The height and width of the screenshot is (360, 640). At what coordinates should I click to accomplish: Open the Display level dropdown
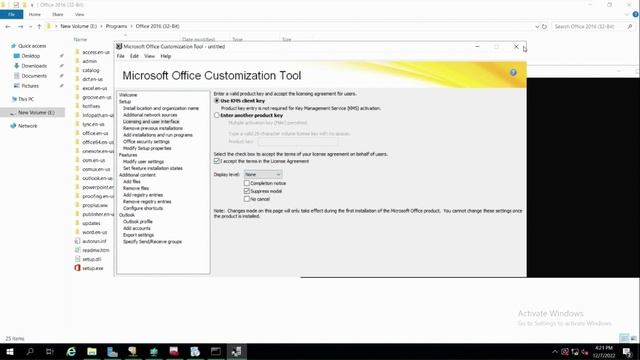263,174
